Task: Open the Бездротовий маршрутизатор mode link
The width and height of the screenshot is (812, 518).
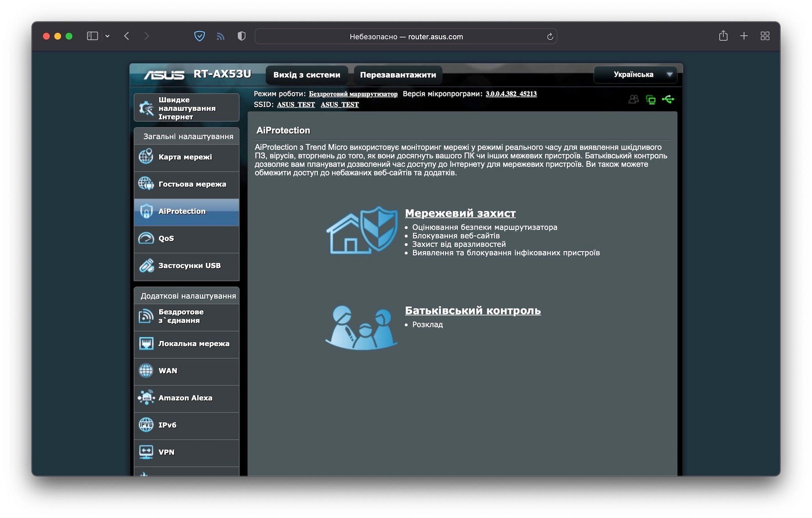Action: tap(353, 94)
